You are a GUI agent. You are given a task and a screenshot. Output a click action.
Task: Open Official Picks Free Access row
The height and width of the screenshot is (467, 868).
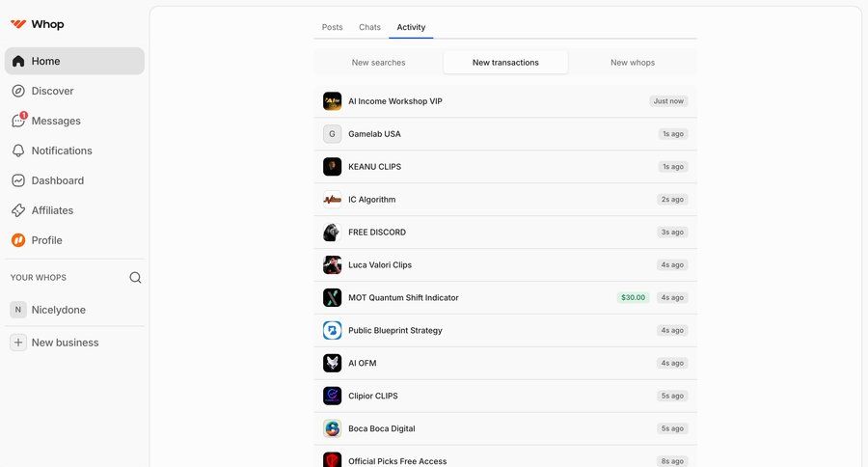[505, 457]
